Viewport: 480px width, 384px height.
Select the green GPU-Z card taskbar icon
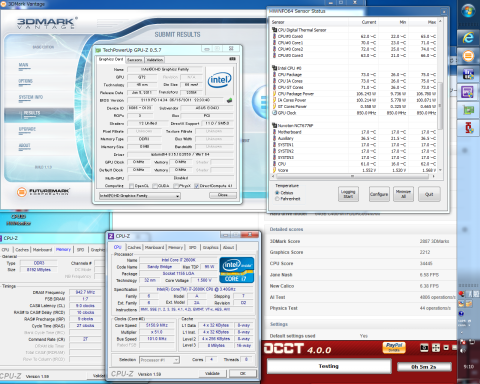point(468,110)
